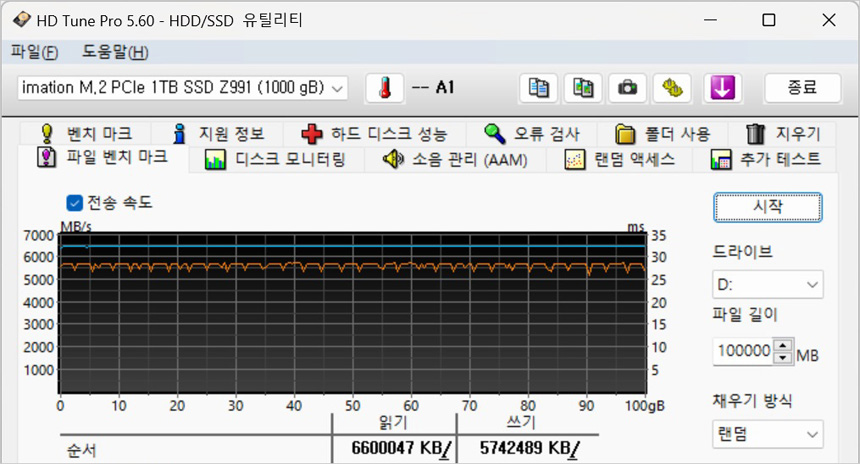Switch to 랜덤 액세스 tab
860x464 pixels.
click(620, 160)
